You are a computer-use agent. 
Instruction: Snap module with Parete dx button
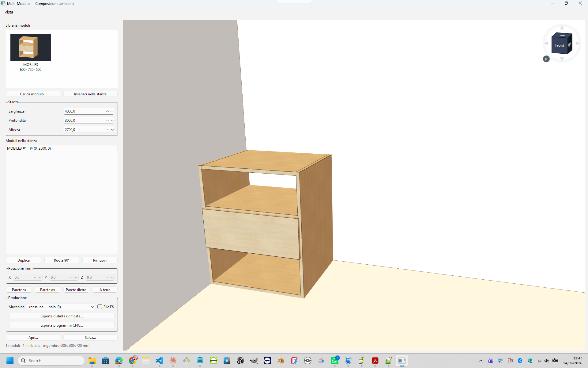(x=47, y=289)
